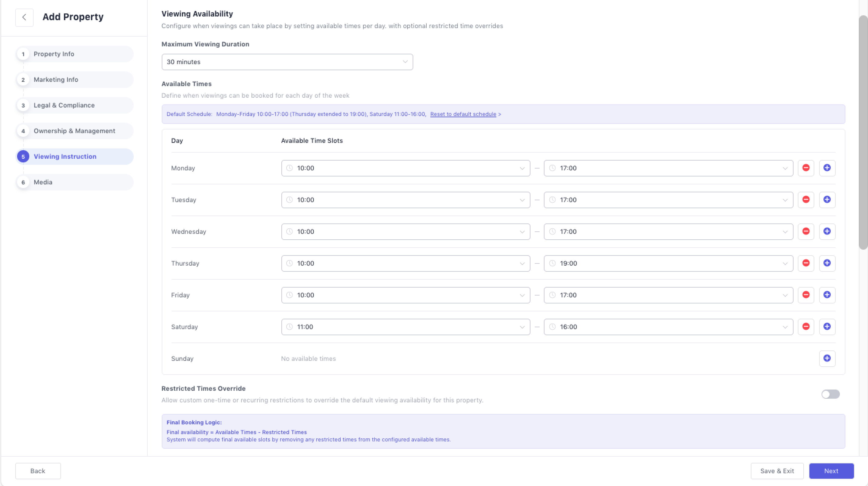Go to Property Info step
This screenshot has width=868, height=486.
coord(54,54)
